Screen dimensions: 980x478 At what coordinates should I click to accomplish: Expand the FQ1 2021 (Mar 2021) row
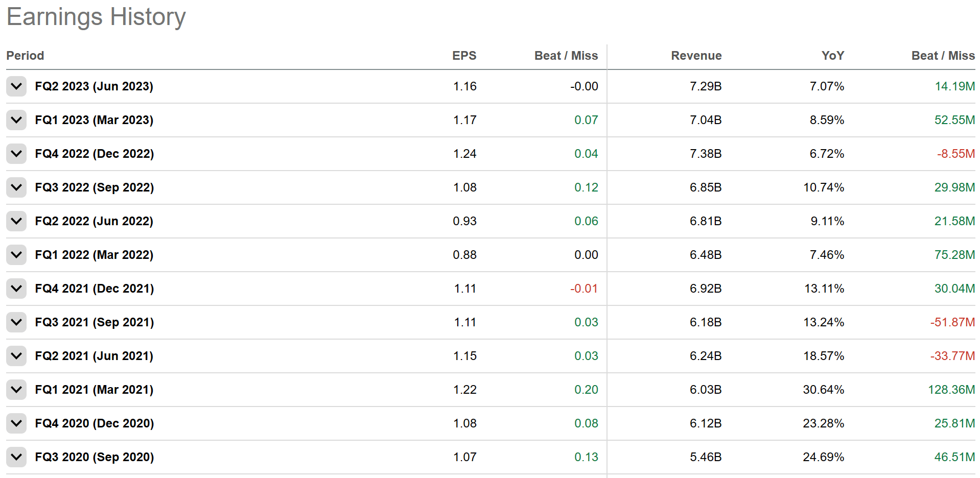click(16, 390)
